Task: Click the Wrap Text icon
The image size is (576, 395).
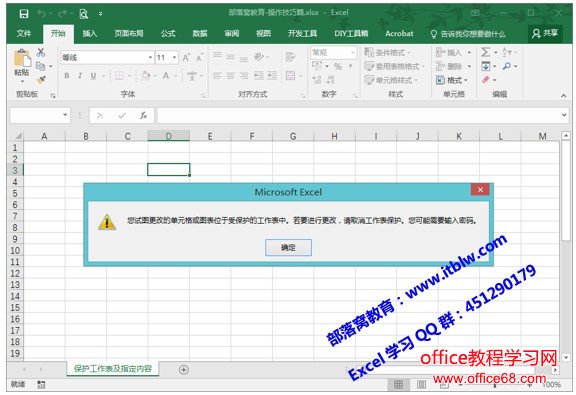Action: [x=290, y=57]
